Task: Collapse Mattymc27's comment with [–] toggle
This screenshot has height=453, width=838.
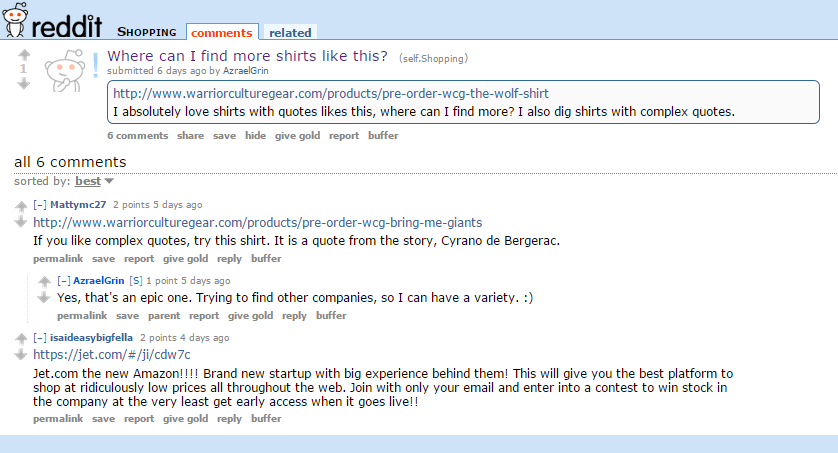Action: coord(39,205)
